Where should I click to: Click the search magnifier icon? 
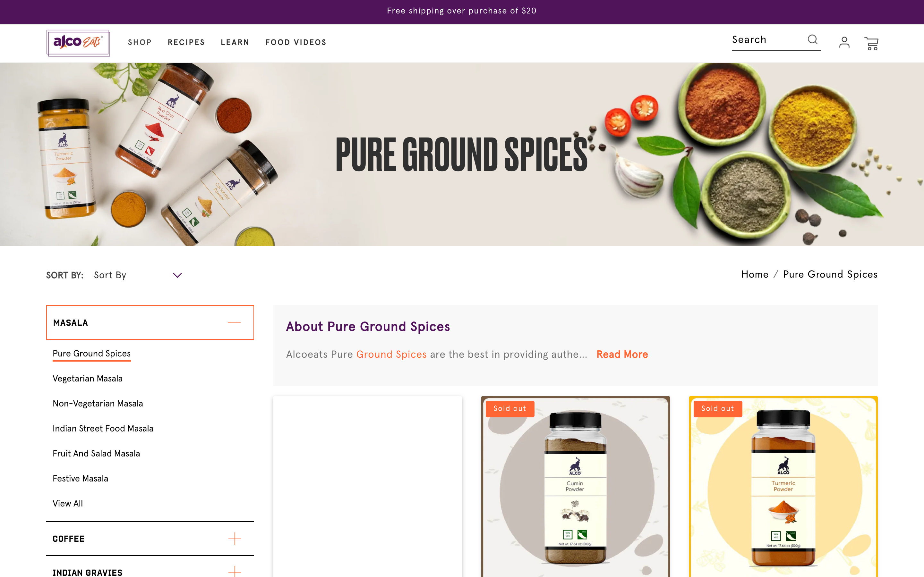(812, 39)
